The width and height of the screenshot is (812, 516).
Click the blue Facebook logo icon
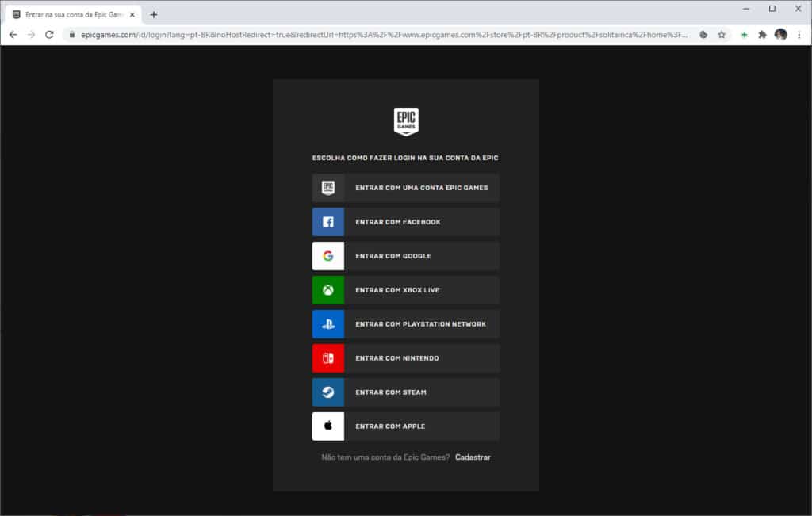point(327,222)
